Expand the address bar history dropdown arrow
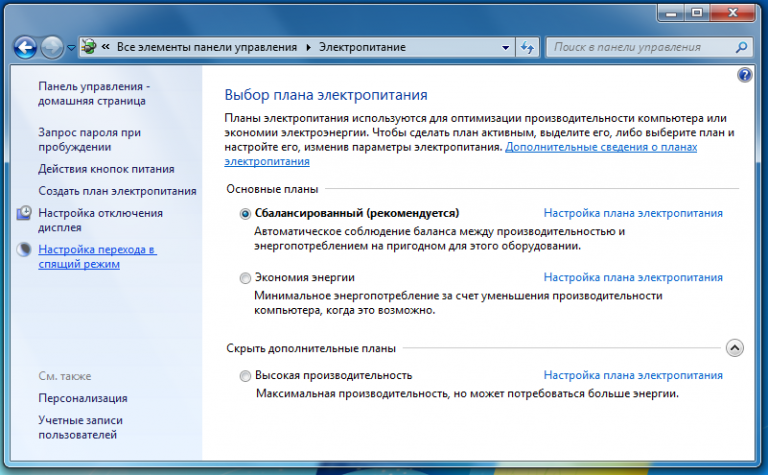The width and height of the screenshot is (768, 475). pos(505,47)
